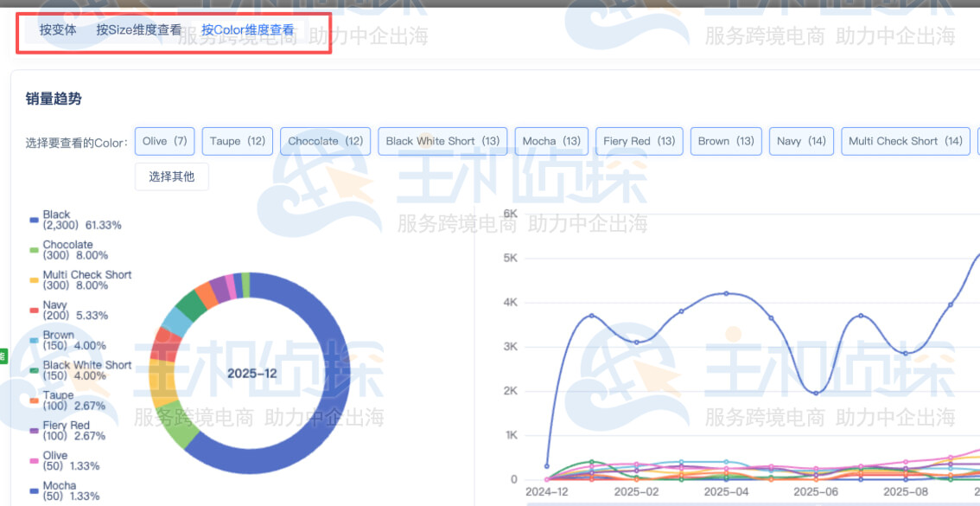This screenshot has width=980, height=506.
Task: Click the Black White Short legend marker
Action: [35, 370]
